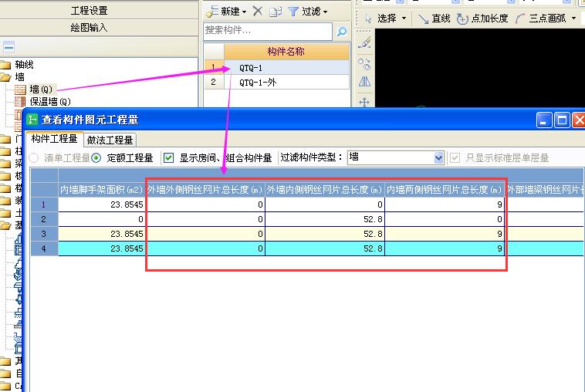Choose the 定额工程量 radio button

(x=96, y=157)
